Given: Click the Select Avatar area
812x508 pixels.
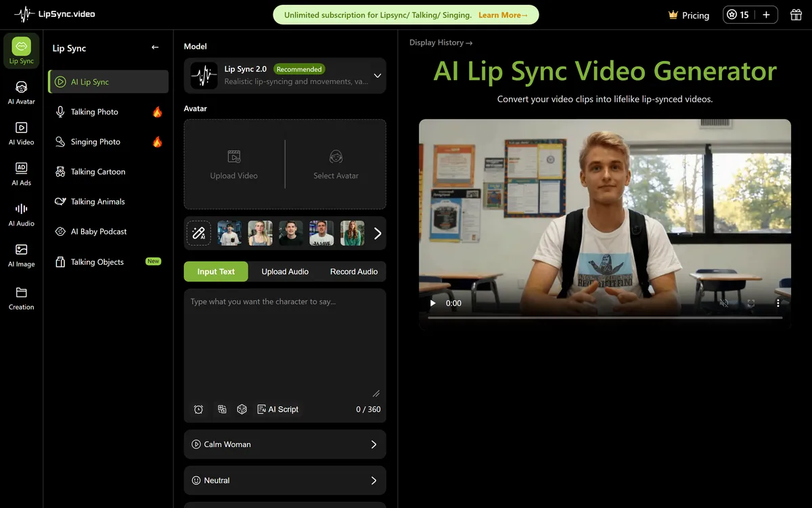Looking at the screenshot, I should [x=336, y=165].
